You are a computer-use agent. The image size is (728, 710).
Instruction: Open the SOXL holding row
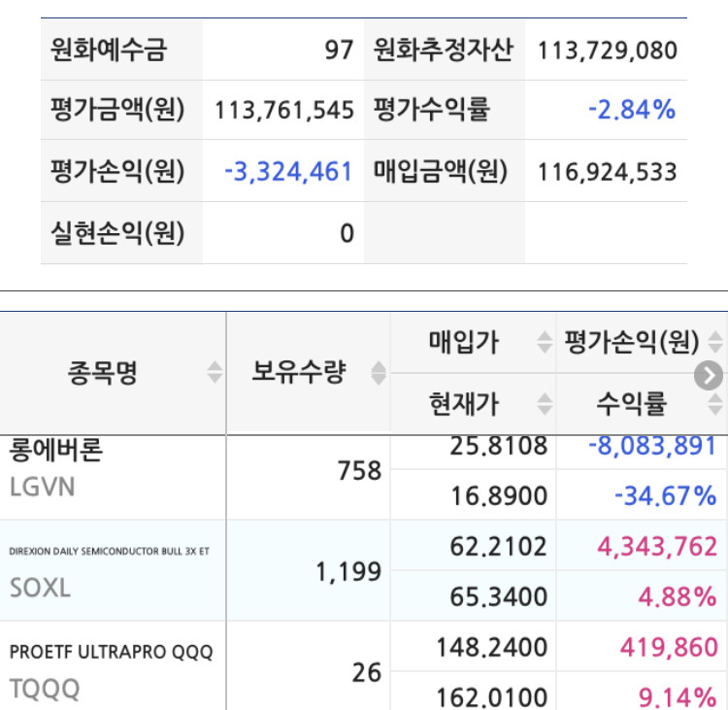[364, 570]
